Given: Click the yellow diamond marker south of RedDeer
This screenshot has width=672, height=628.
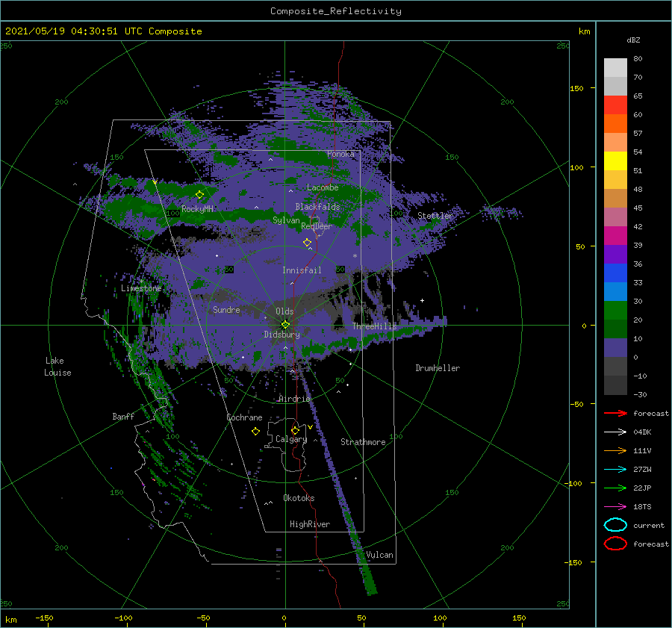Looking at the screenshot, I should click(x=307, y=243).
